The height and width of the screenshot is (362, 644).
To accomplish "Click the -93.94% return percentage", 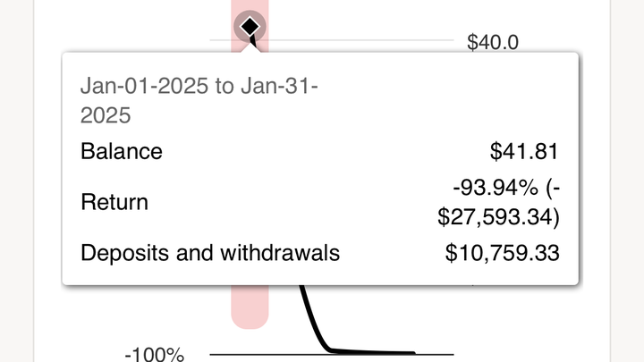I will 496,188.
